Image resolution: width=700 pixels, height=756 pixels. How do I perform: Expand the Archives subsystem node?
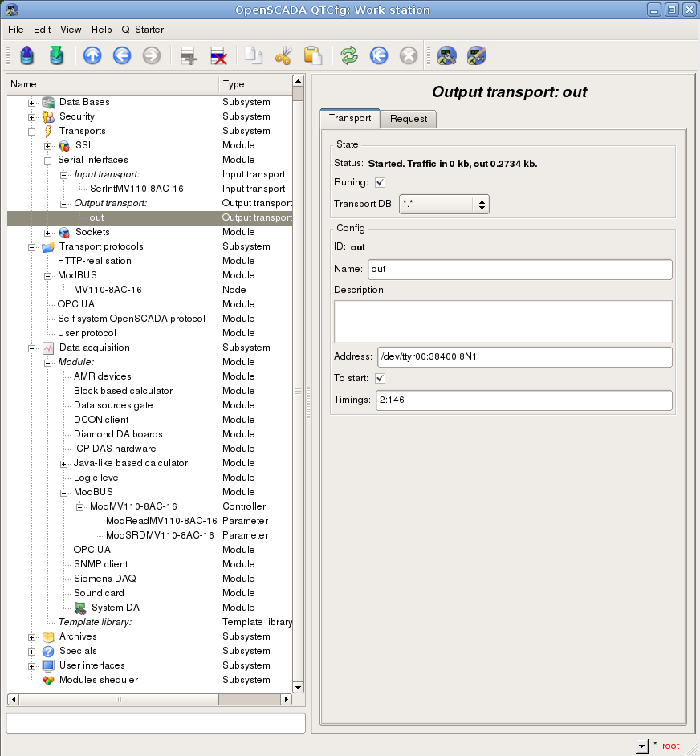point(32,636)
